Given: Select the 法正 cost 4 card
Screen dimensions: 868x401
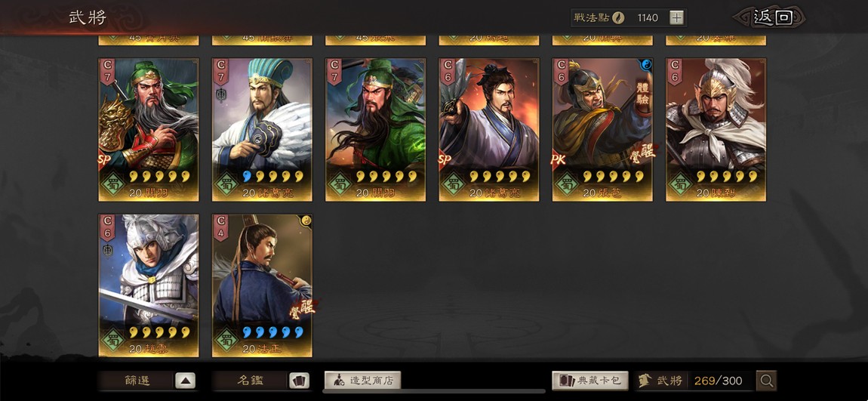Looking at the screenshot, I should click(x=262, y=285).
